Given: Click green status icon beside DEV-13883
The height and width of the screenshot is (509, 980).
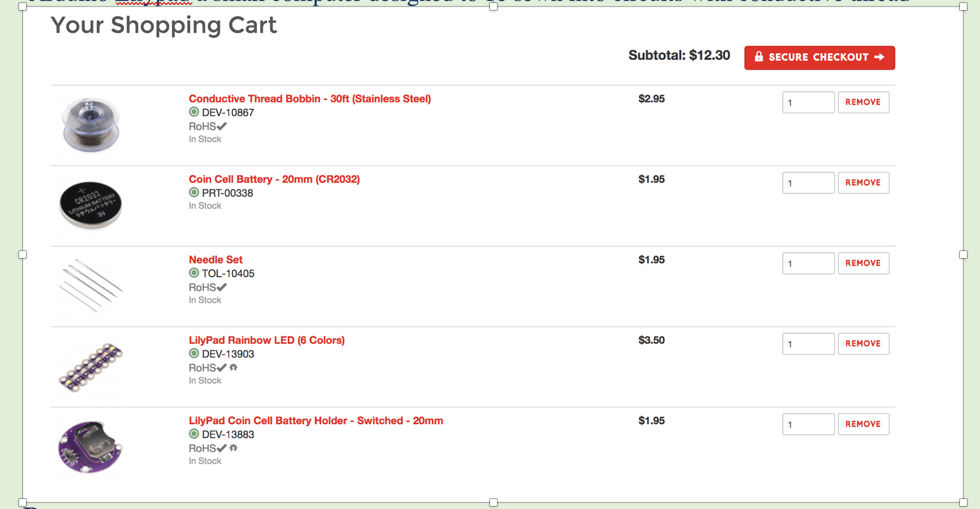Looking at the screenshot, I should 194,434.
